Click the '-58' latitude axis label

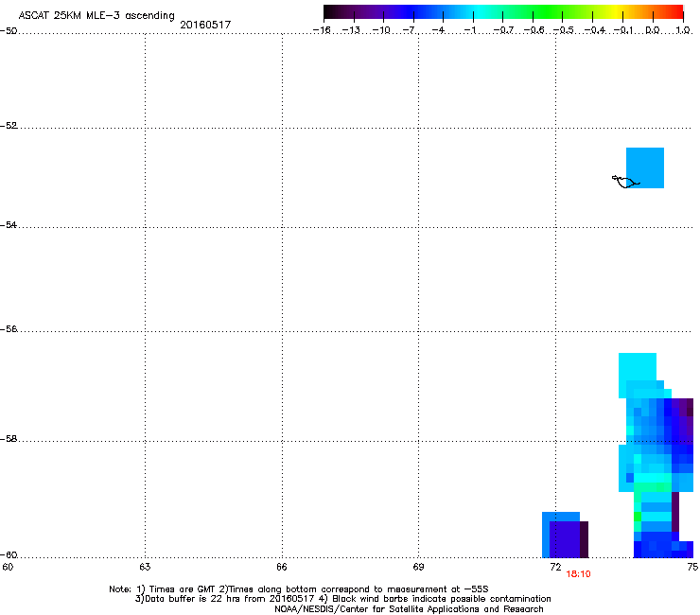[9, 439]
